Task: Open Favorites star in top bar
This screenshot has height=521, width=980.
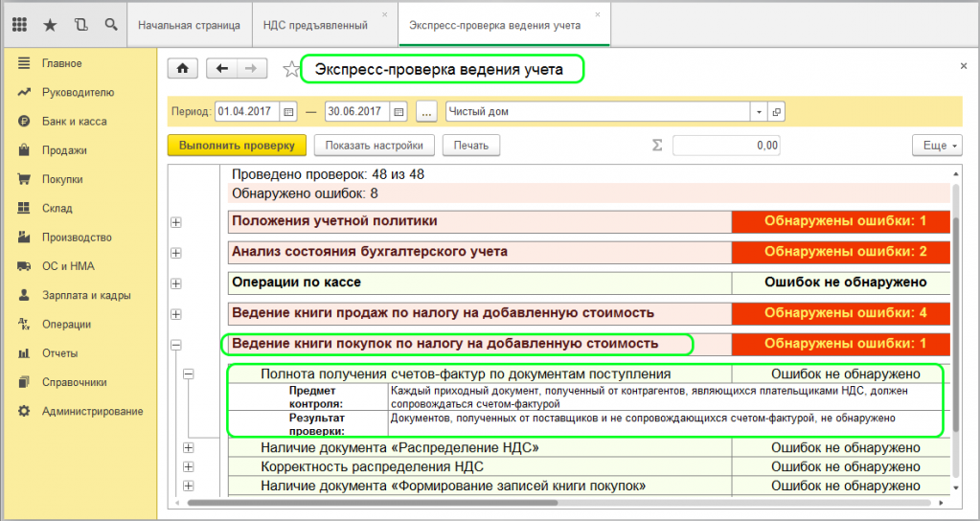Action: [51, 25]
